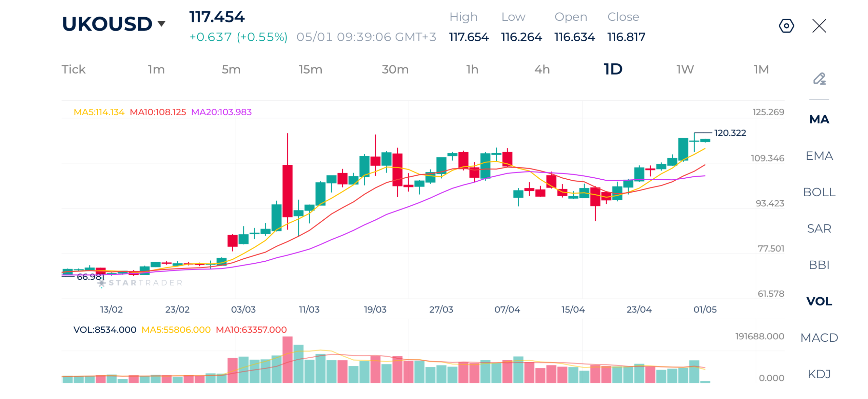Switch to Tick timeframe

[73, 69]
